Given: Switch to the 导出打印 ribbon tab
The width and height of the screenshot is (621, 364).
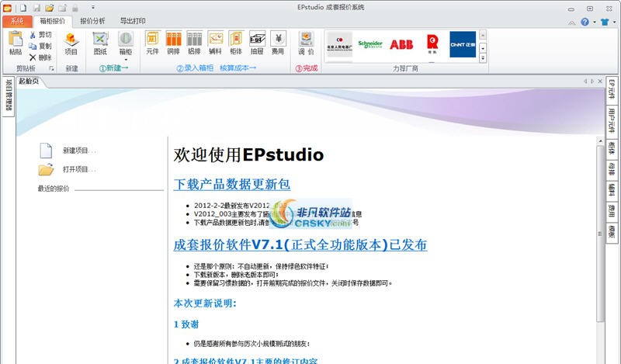Looking at the screenshot, I should [133, 22].
